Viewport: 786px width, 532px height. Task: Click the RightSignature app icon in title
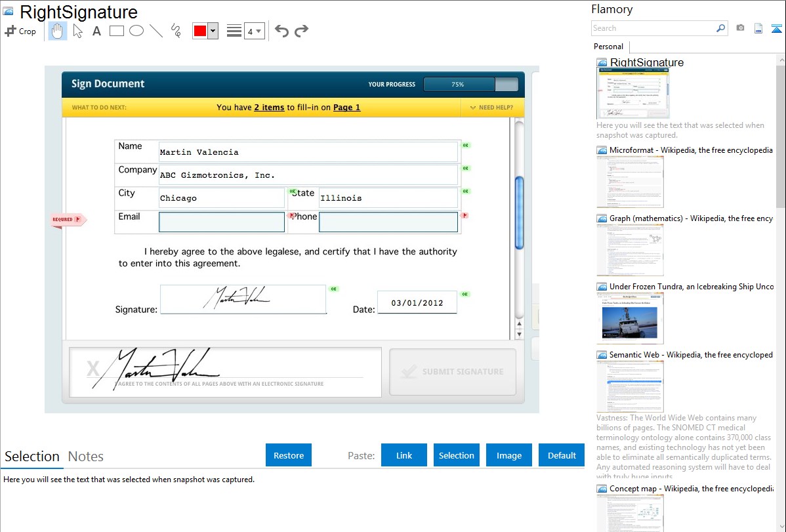point(8,11)
